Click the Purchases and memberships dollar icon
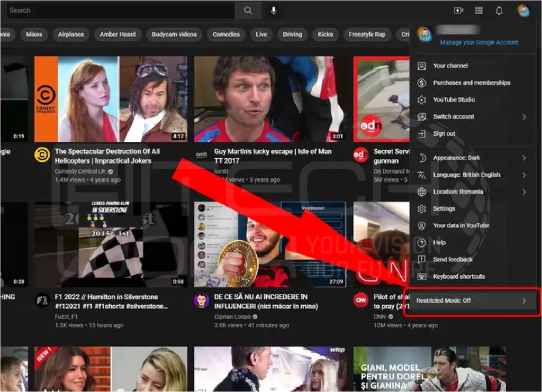Viewport: 542px width, 392px height. [422, 83]
